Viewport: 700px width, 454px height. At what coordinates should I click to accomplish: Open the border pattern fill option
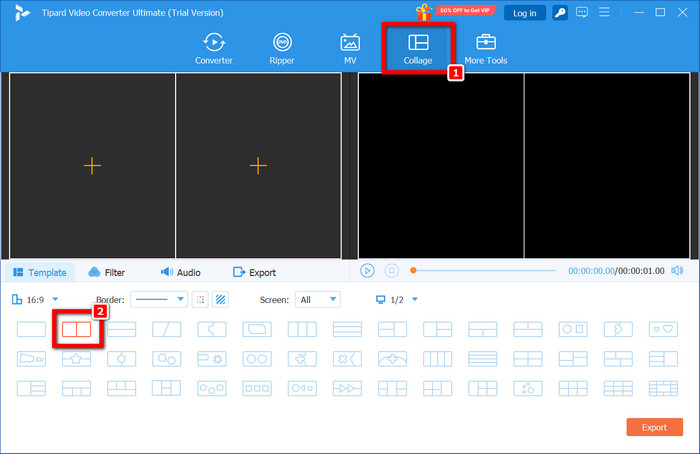221,300
